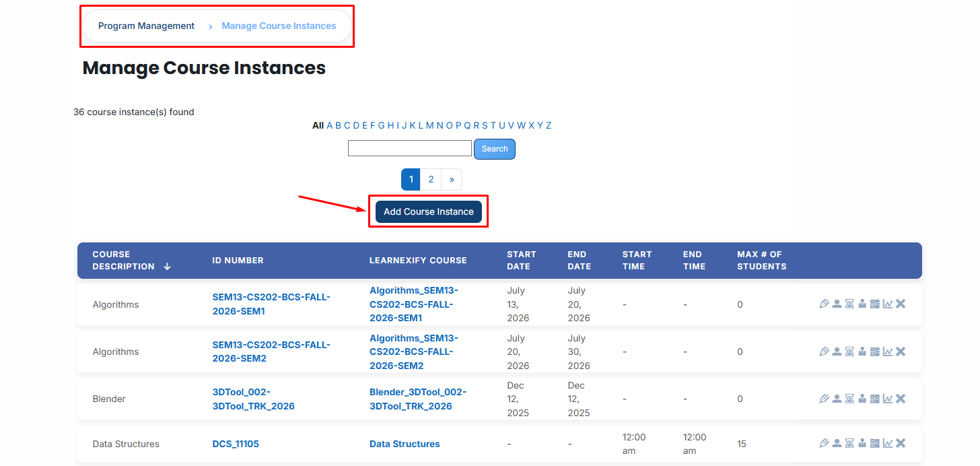Filter the list by letter A

click(x=330, y=125)
